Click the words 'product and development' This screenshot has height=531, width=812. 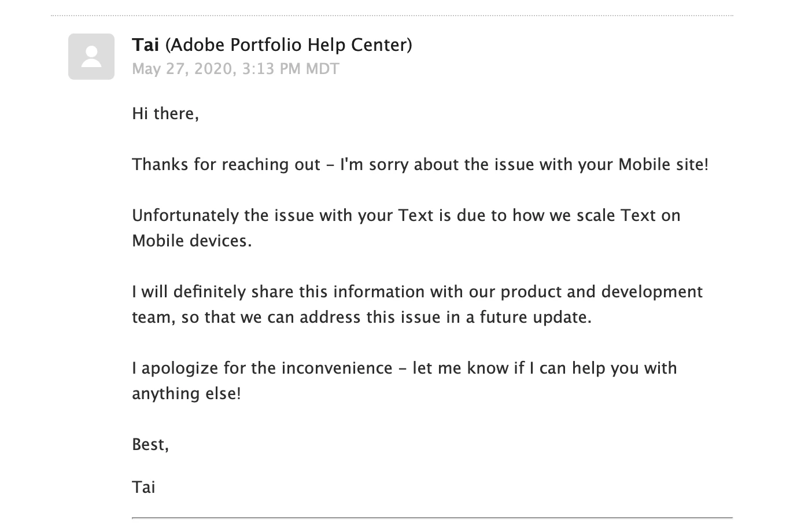coord(601,292)
